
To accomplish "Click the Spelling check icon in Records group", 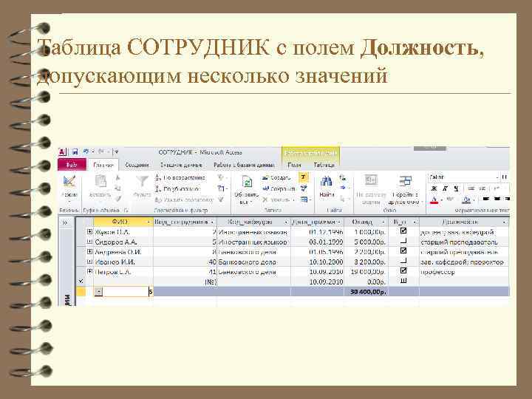I will [x=304, y=188].
